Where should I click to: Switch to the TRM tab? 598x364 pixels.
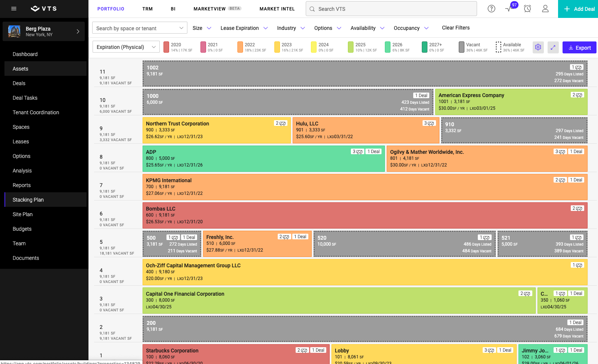(147, 9)
